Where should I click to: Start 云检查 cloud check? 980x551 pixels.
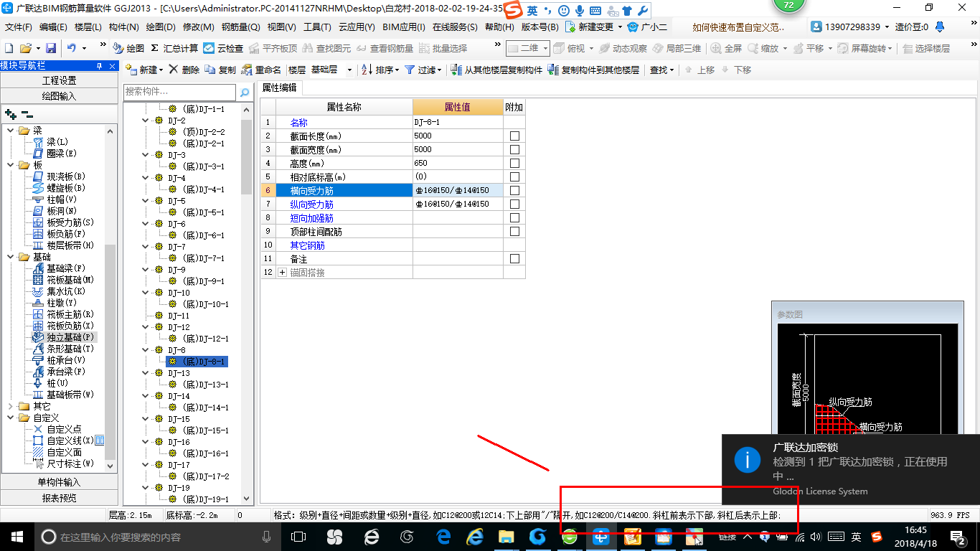pyautogui.click(x=223, y=48)
